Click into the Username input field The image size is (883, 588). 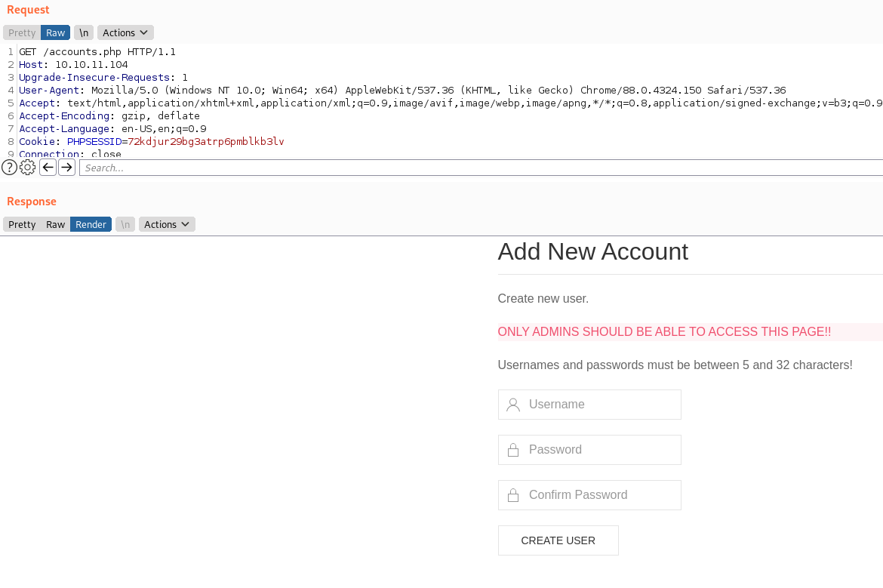coord(600,405)
